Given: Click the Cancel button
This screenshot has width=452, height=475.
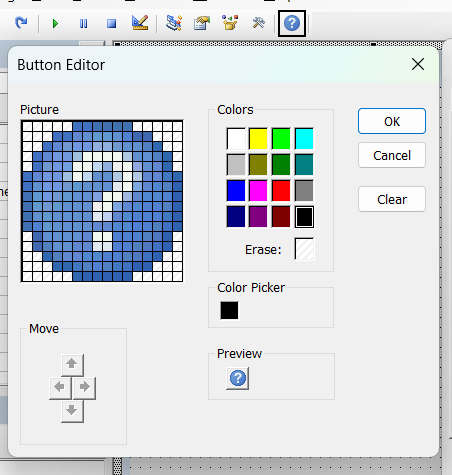Looking at the screenshot, I should [392, 155].
